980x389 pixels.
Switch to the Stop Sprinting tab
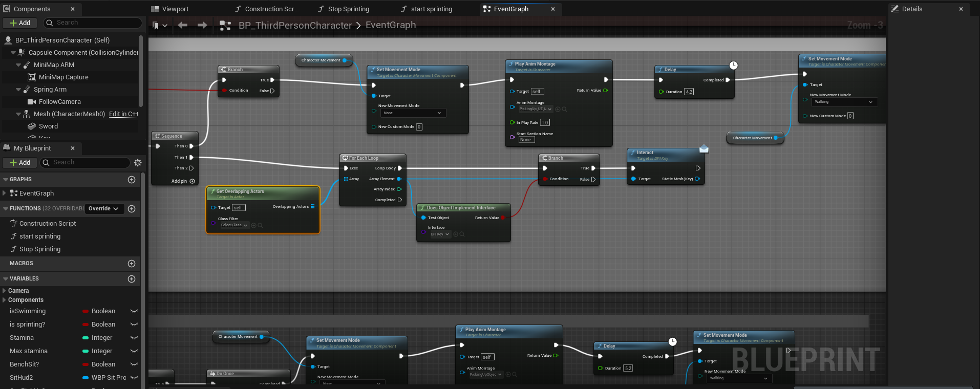click(x=348, y=9)
